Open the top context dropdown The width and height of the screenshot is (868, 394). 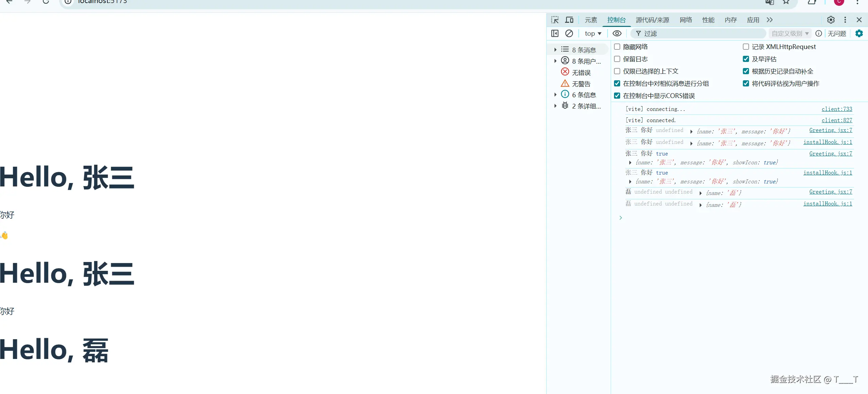pyautogui.click(x=593, y=33)
